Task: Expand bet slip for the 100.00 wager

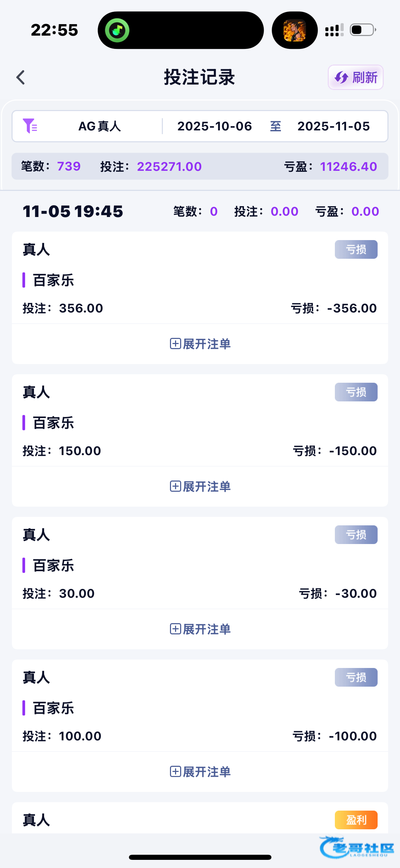Action: click(200, 772)
